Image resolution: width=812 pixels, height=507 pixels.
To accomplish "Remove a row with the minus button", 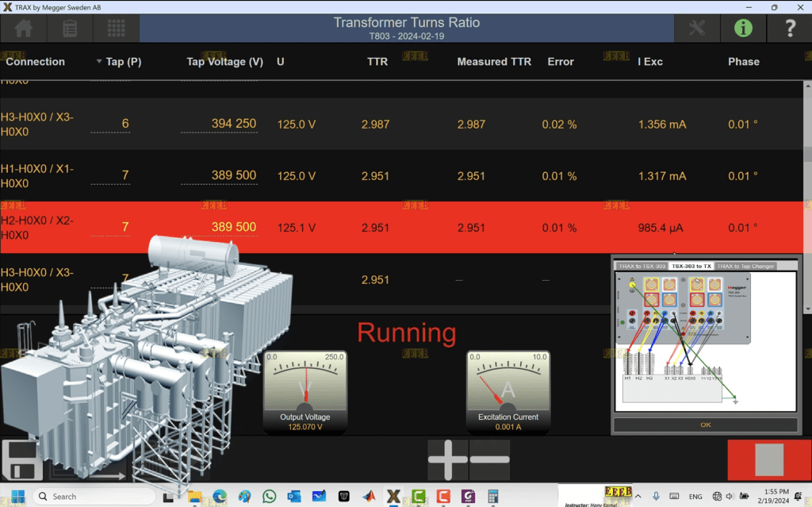I will (x=490, y=459).
